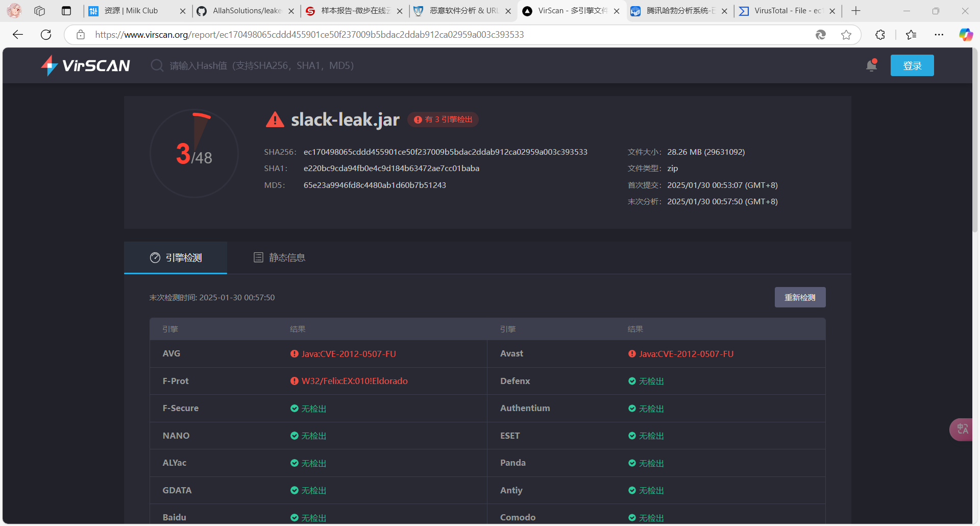This screenshot has width=980, height=526.
Task: Open the tab actions menu icon
Action: [66, 11]
